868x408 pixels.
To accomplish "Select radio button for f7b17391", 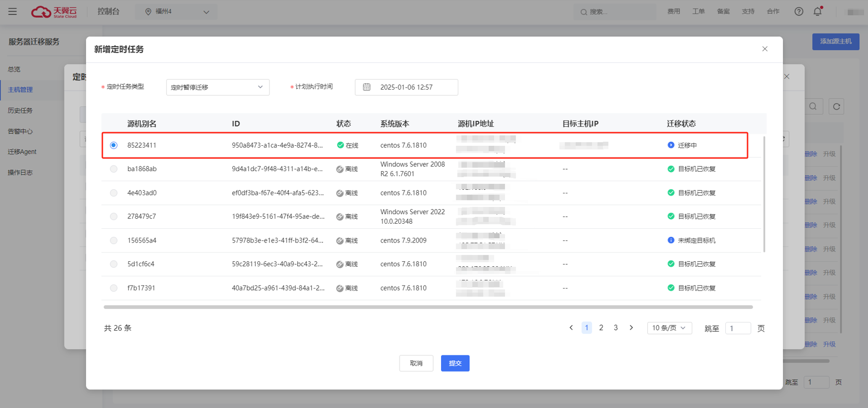I will 113,288.
